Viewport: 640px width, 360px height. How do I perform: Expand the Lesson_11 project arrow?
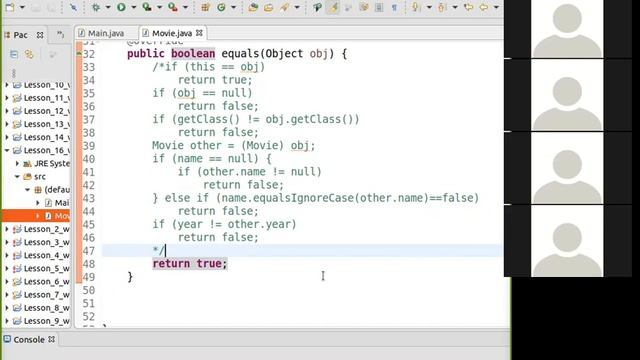(x=7, y=98)
